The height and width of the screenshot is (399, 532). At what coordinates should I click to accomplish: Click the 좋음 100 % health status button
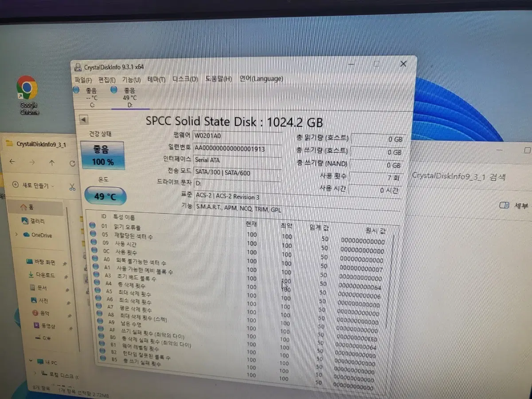(x=102, y=156)
